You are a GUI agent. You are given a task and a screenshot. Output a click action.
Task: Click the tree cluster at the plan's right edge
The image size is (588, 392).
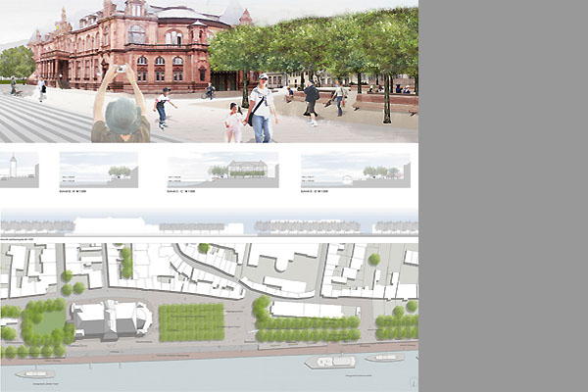click(x=397, y=321)
